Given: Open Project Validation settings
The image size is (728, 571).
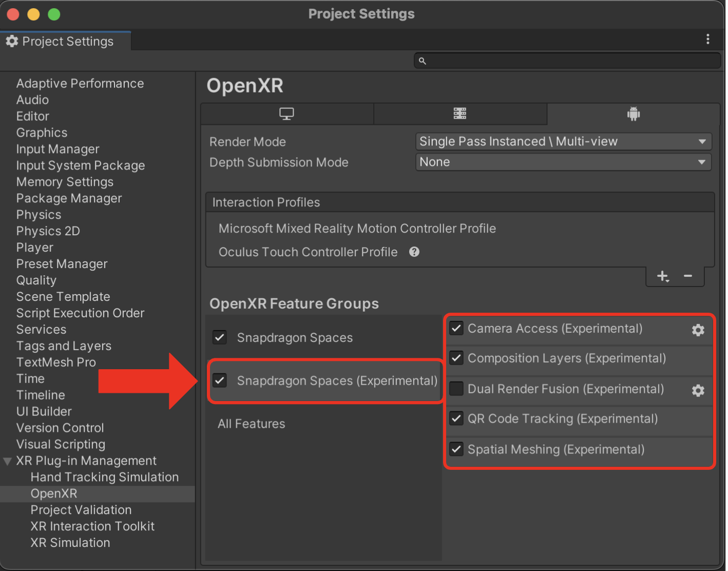Looking at the screenshot, I should coord(81,510).
